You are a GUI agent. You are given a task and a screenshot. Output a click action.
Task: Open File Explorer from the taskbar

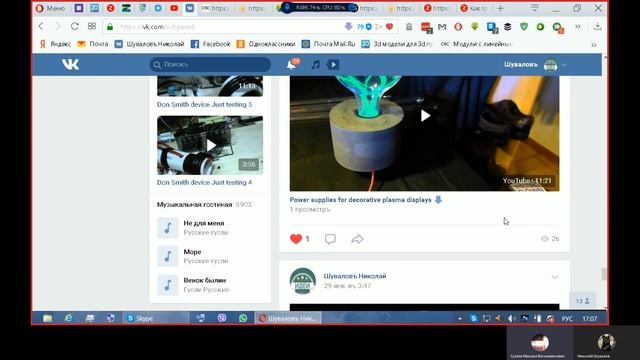click(x=48, y=318)
